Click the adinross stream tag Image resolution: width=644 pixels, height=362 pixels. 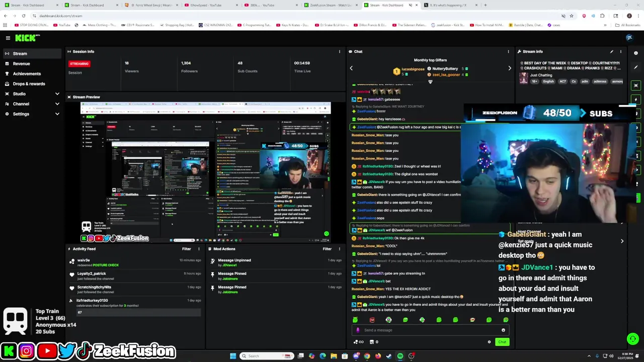pos(600,81)
